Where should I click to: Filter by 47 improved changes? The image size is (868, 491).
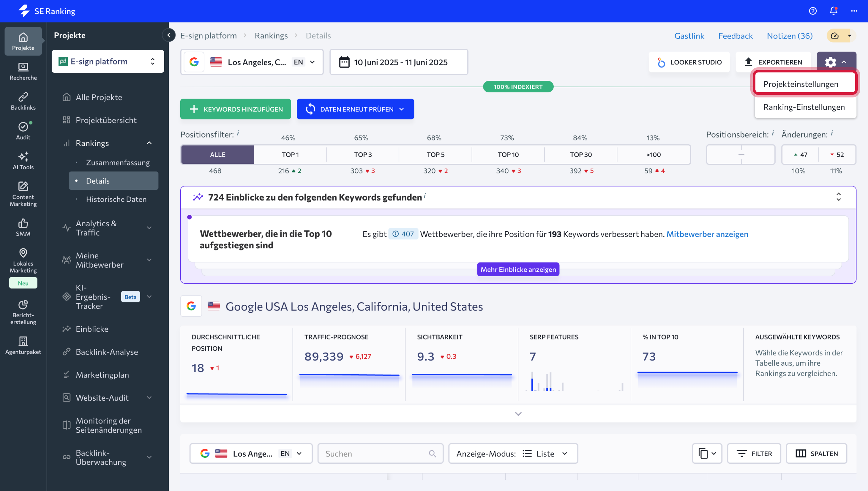(800, 154)
